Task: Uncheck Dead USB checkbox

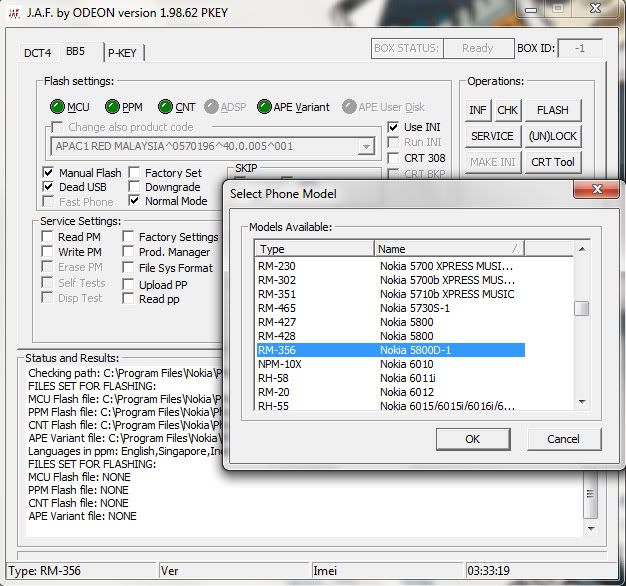Action: (48, 186)
